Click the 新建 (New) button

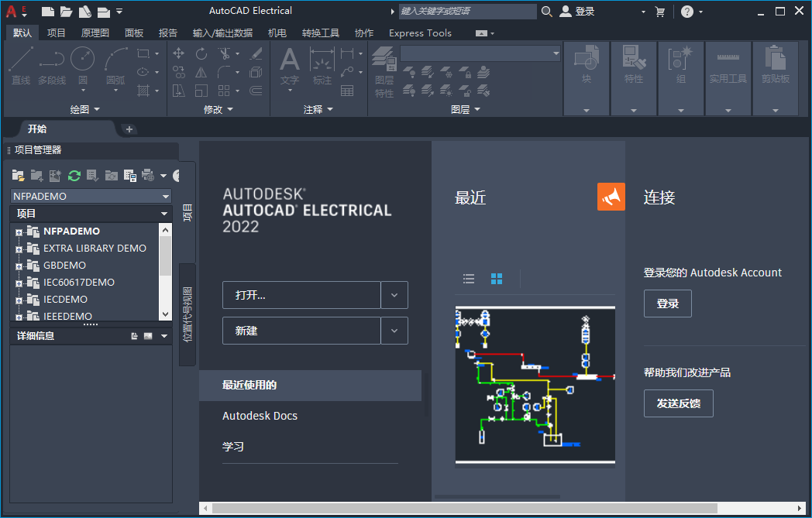(301, 331)
